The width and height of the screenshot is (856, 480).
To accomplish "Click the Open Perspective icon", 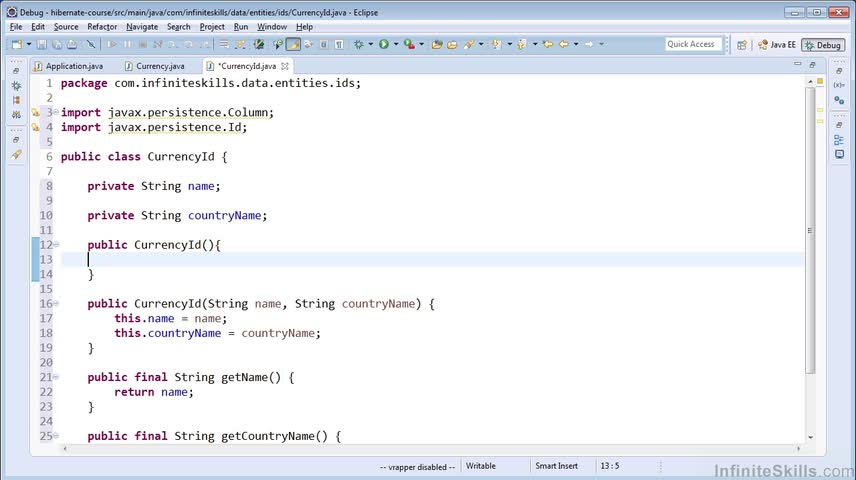I will point(741,45).
